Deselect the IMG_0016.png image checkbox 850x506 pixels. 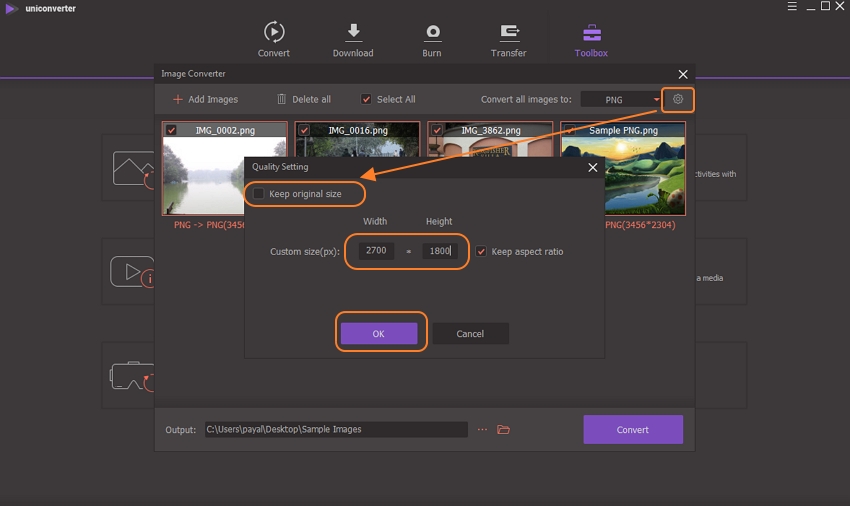click(x=304, y=130)
